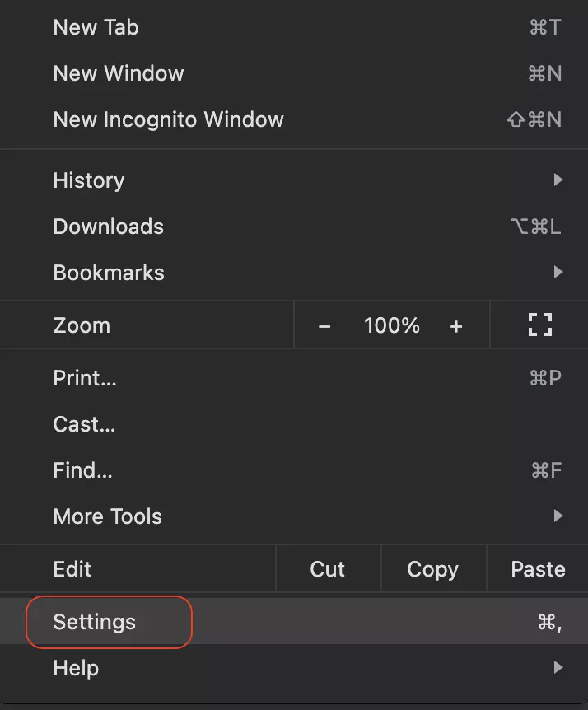Open the Downloads page
588x710 pixels.
coord(108,227)
